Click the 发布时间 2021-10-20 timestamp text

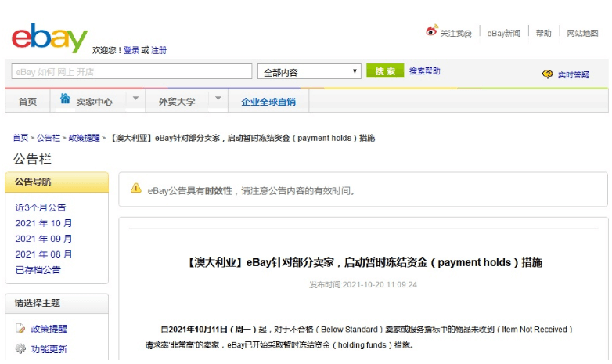(x=363, y=285)
